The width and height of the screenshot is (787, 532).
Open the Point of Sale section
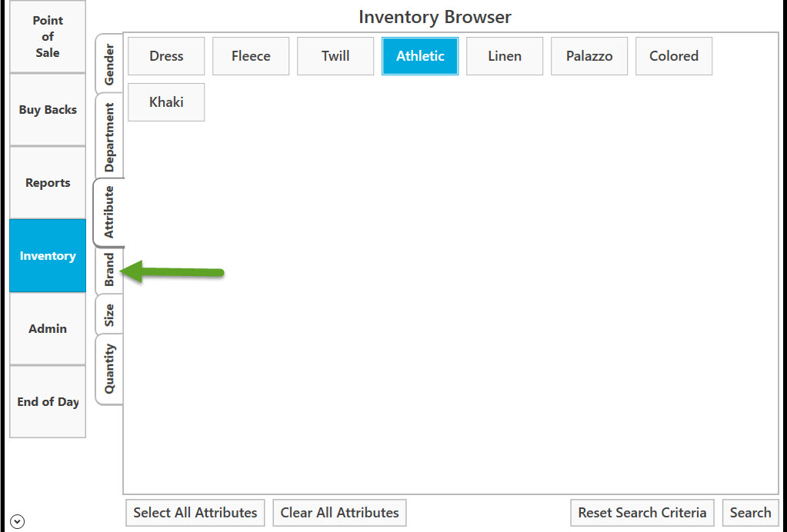coord(48,37)
